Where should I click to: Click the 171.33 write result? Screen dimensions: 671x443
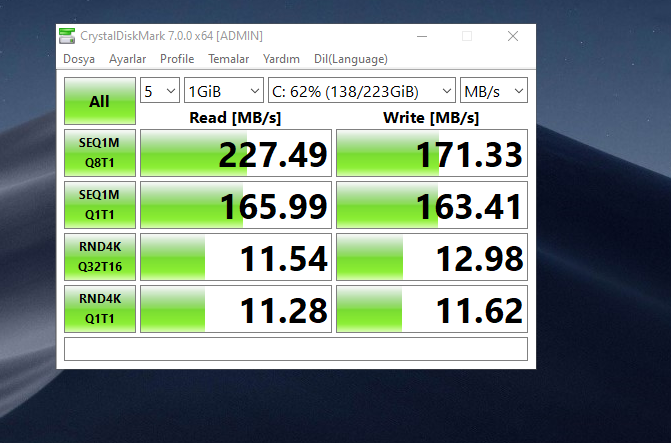point(432,153)
